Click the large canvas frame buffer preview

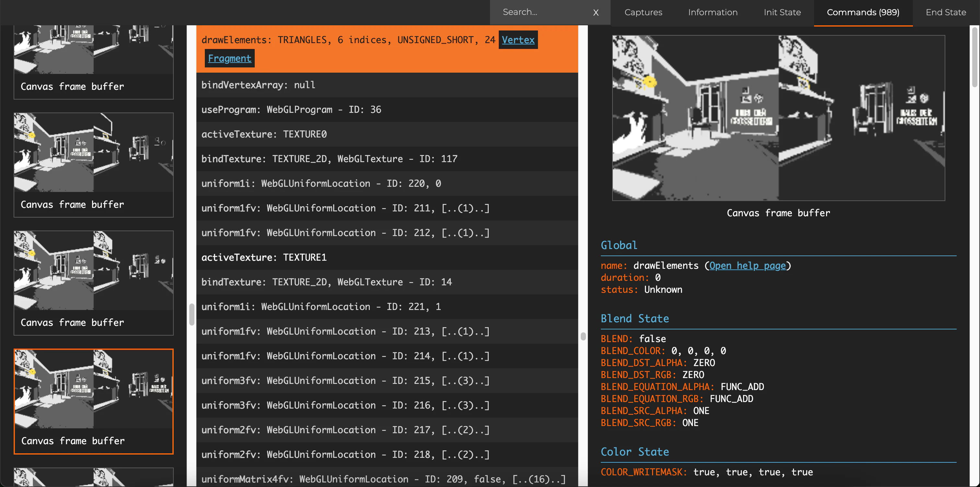tap(778, 118)
